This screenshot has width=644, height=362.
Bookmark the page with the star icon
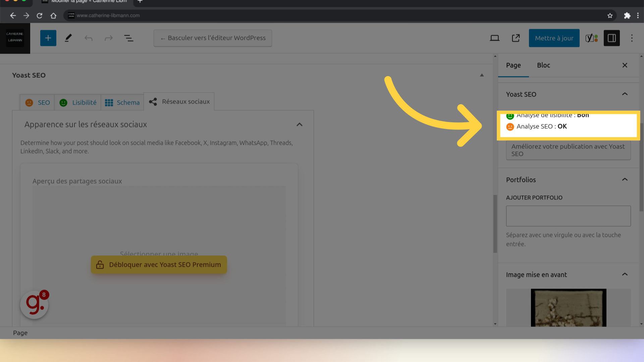point(610,15)
